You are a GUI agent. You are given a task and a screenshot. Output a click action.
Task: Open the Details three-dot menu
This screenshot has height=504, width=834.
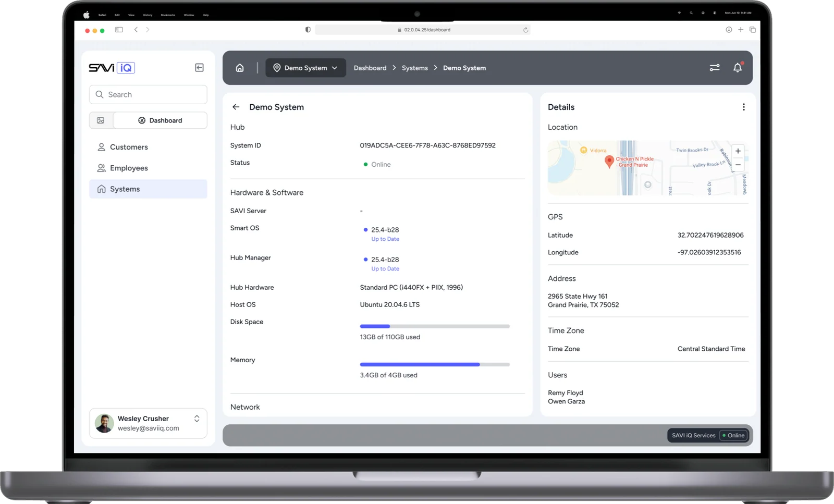(744, 107)
